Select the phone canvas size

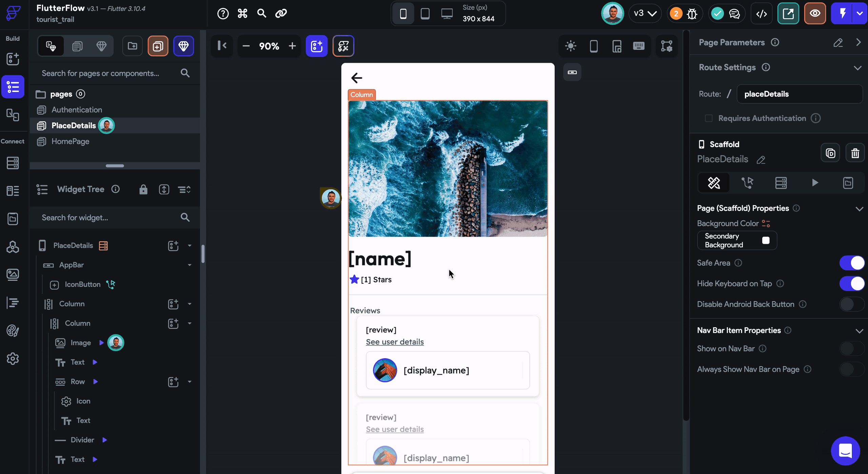[403, 14]
